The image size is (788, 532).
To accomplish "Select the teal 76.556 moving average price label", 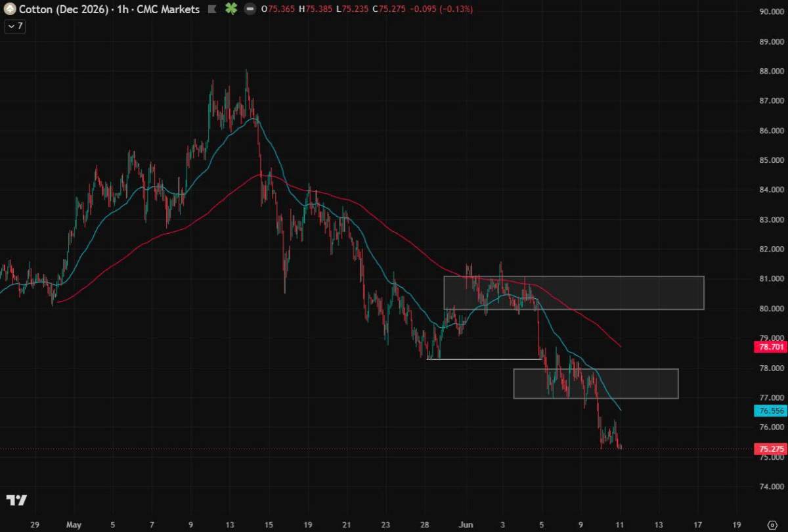I will tap(771, 410).
